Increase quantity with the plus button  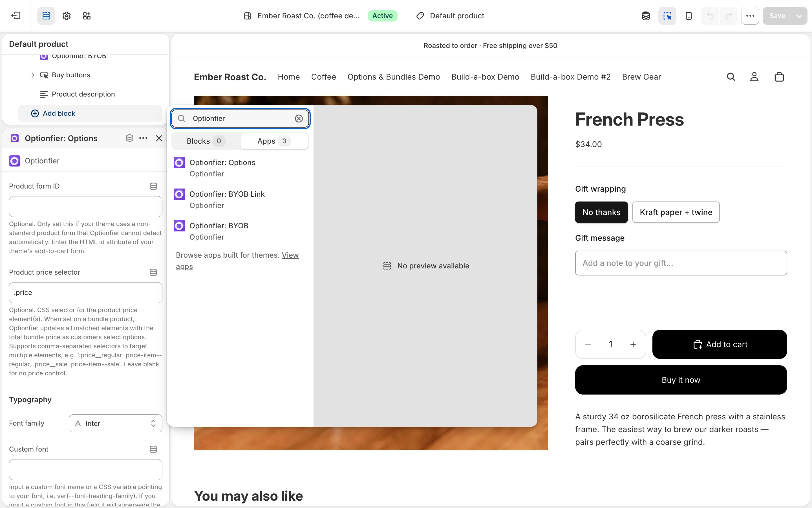(x=633, y=344)
